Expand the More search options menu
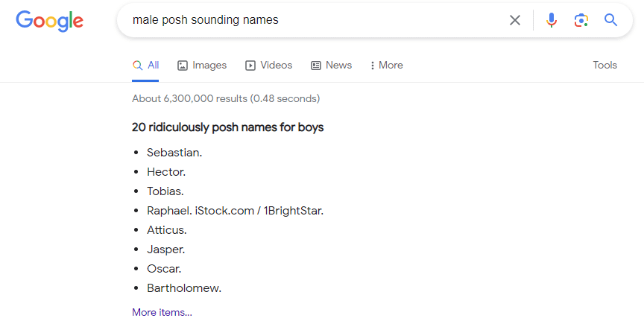 [387, 66]
